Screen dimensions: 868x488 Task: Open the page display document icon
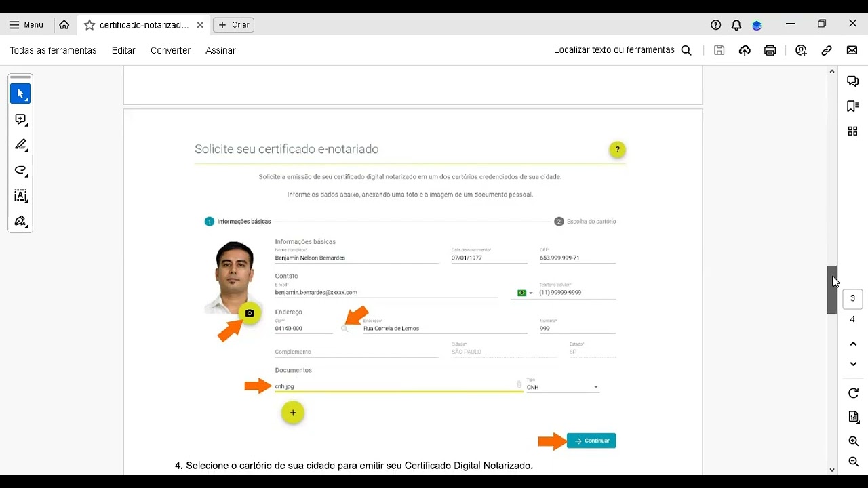tap(853, 417)
